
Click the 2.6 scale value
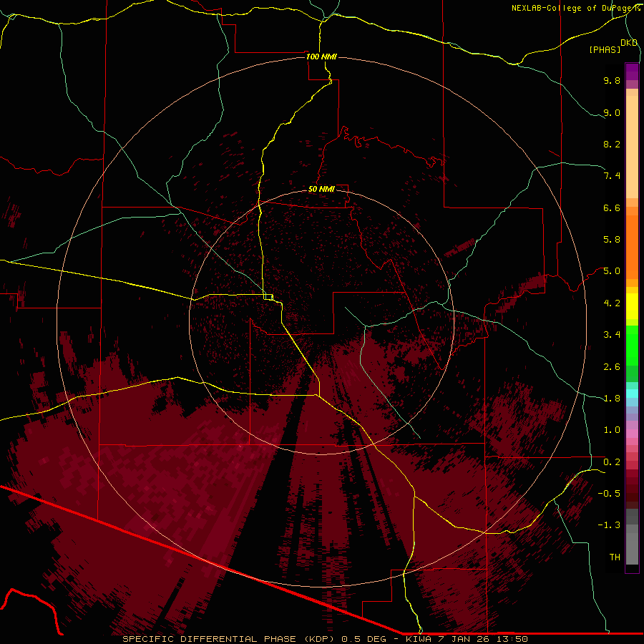(x=612, y=366)
